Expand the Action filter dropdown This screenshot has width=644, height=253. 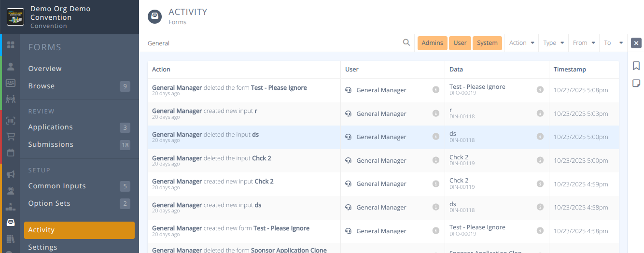click(x=522, y=43)
